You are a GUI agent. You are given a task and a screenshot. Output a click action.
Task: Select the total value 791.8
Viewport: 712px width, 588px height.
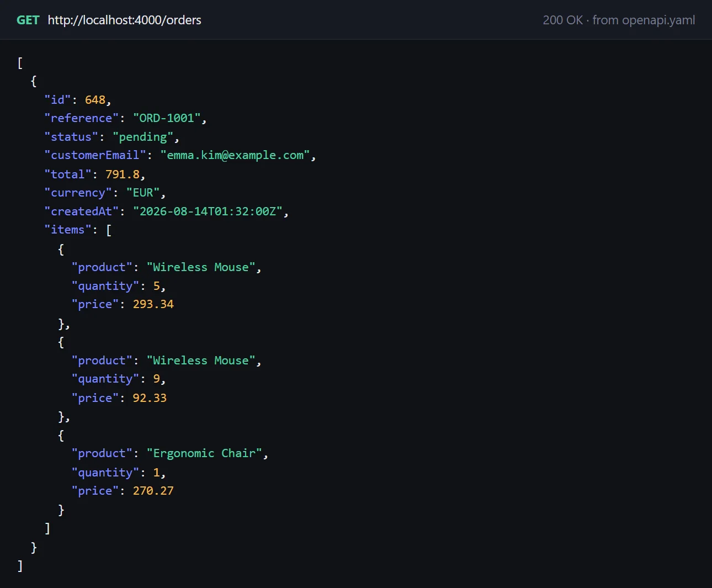pyautogui.click(x=123, y=174)
